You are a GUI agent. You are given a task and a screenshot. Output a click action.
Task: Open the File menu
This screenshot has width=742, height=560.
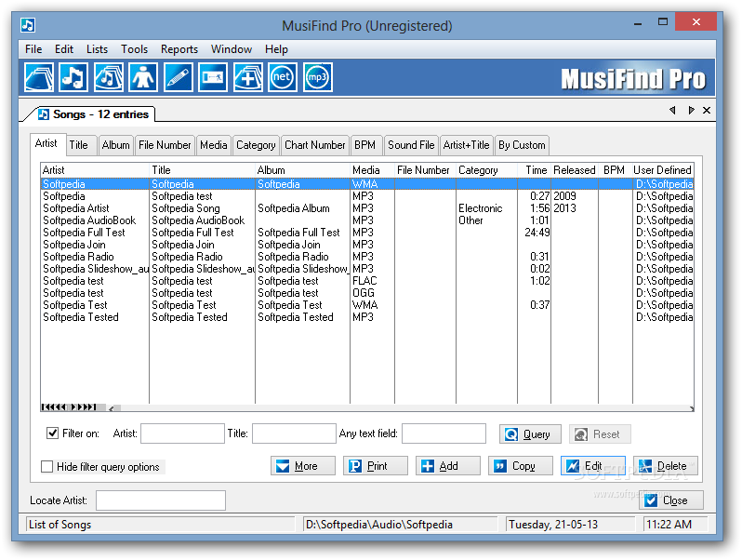[33, 49]
